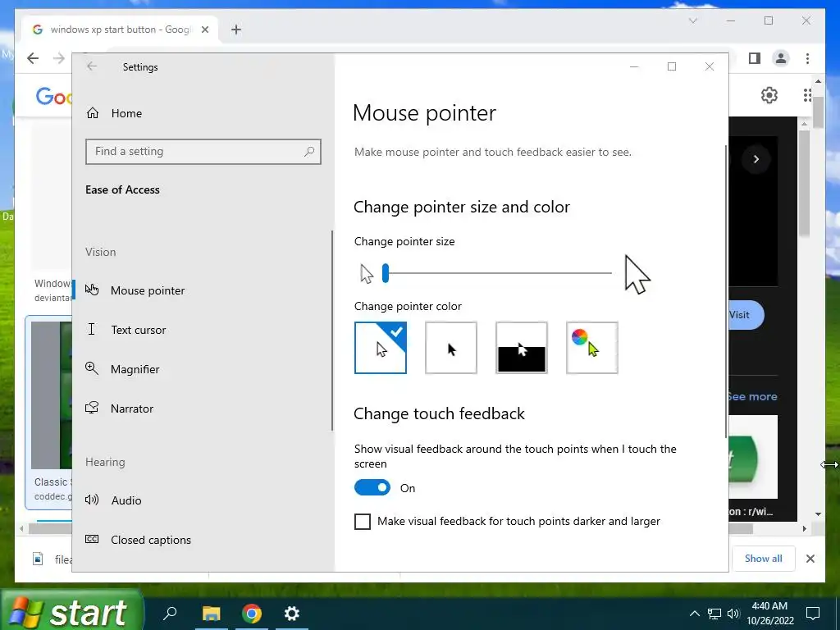Image resolution: width=840 pixels, height=630 pixels.
Task: Select the inverted pointer color option
Action: [521, 348]
